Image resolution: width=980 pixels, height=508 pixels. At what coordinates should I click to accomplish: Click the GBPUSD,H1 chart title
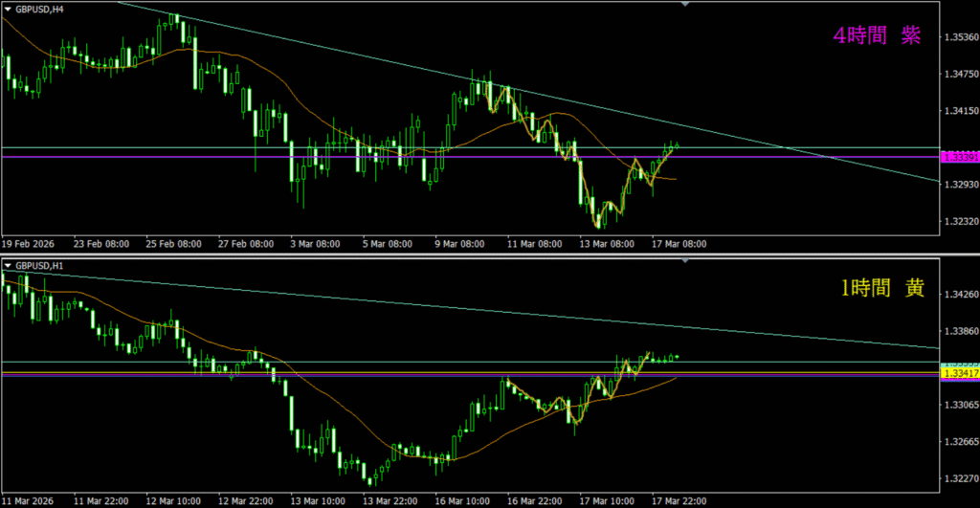[40, 265]
